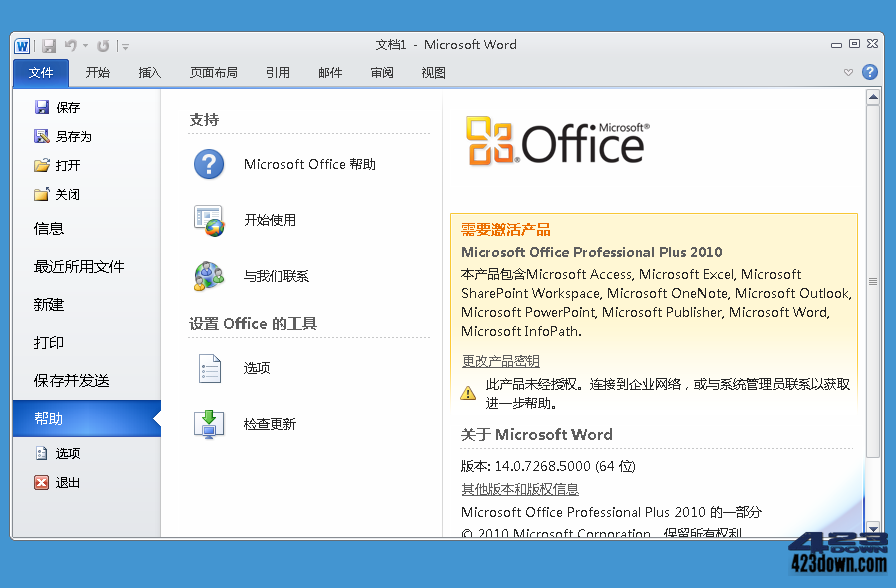This screenshot has height=588, width=896.
Task: Switch to the 视图 ribbon tab
Action: pos(433,73)
